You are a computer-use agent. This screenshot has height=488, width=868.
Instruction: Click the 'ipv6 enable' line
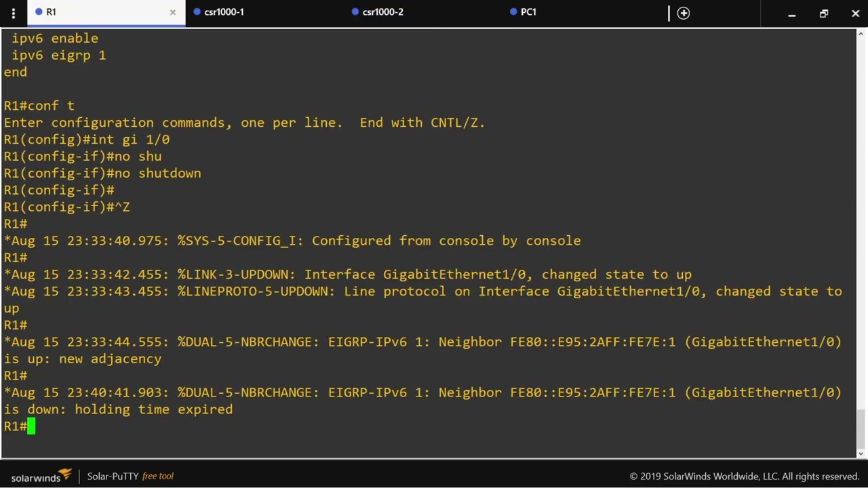click(x=55, y=39)
